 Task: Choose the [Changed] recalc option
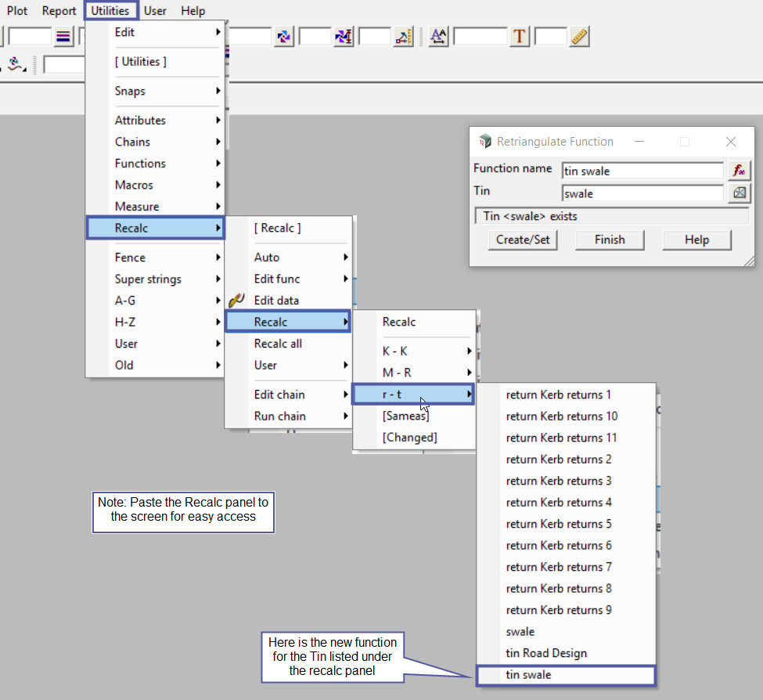(x=409, y=438)
